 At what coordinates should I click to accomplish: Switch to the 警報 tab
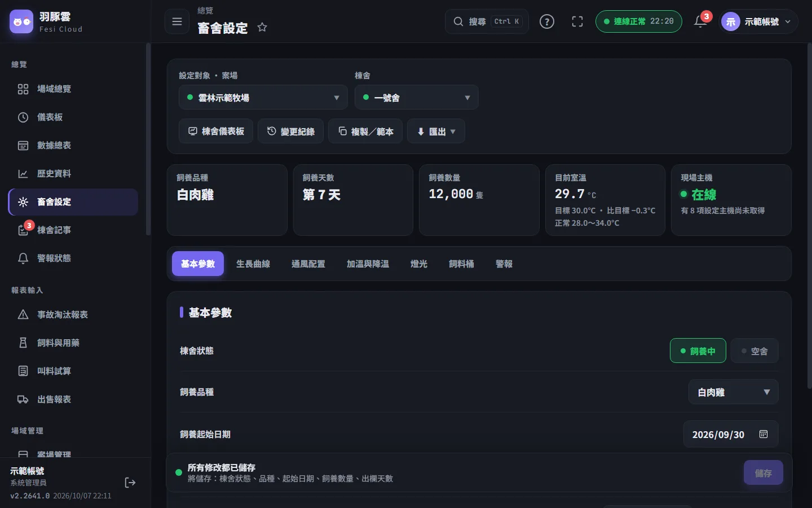504,264
